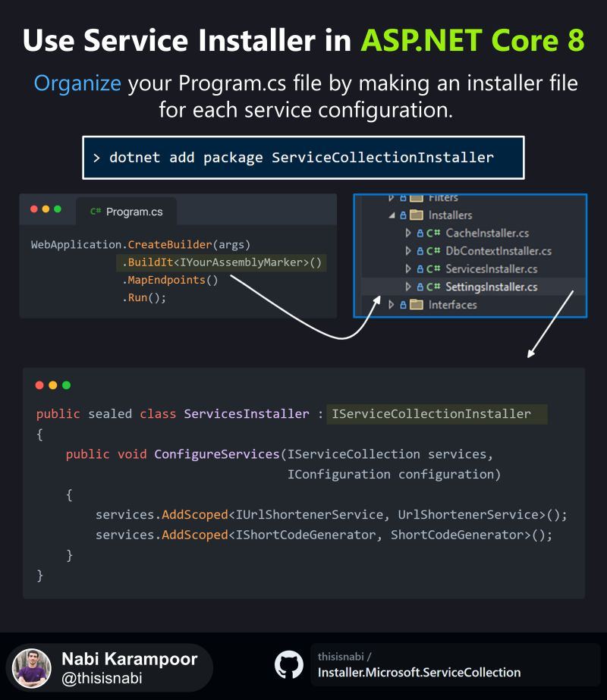Click the Interfaces folder icon

pyautogui.click(x=417, y=304)
